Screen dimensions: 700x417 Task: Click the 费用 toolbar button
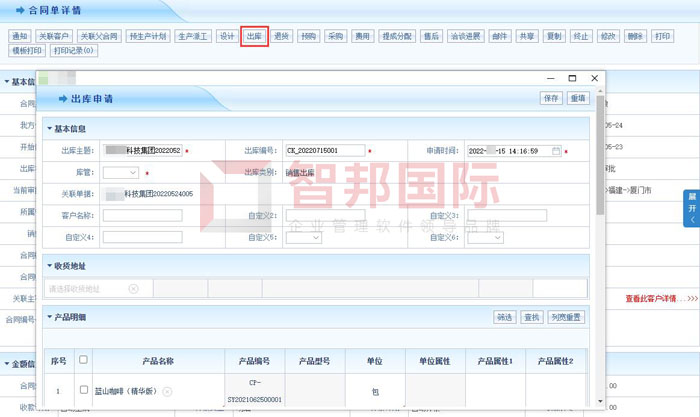tap(362, 36)
